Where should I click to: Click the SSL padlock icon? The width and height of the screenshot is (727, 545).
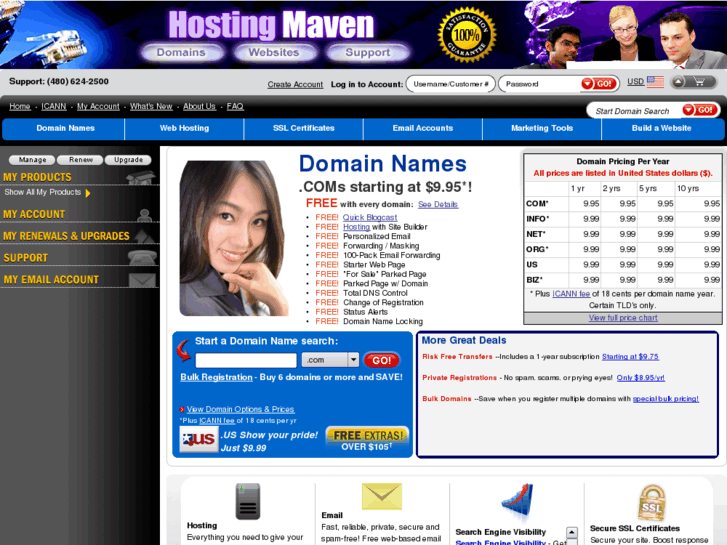point(652,503)
